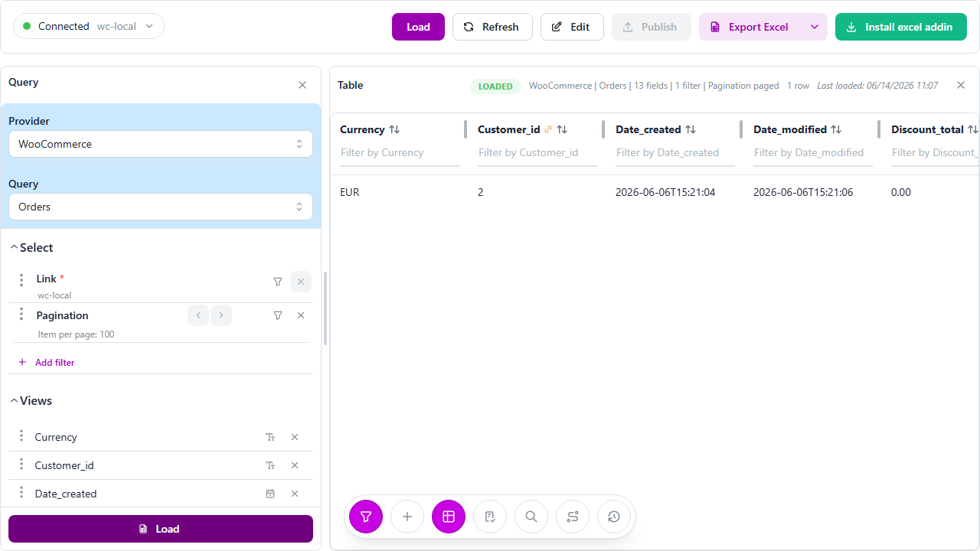This screenshot has width=980, height=551.
Task: Toggle the table view icon in bottom toolbar
Action: (x=449, y=517)
